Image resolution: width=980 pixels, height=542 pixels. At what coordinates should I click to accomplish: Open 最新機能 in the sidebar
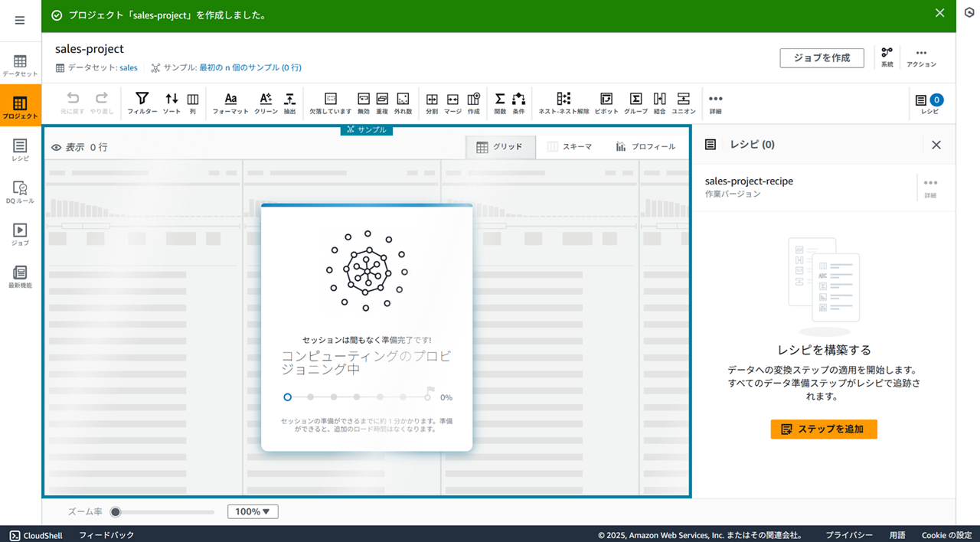coord(20,276)
